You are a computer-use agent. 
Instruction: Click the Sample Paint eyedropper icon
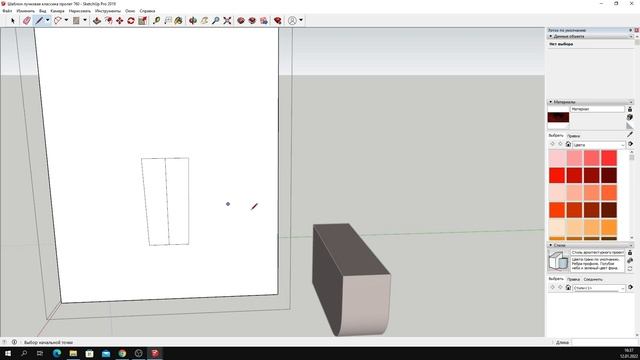pos(630,134)
